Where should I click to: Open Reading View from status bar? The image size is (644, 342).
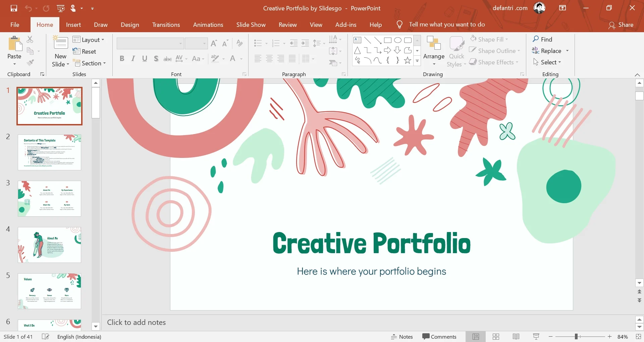click(516, 337)
